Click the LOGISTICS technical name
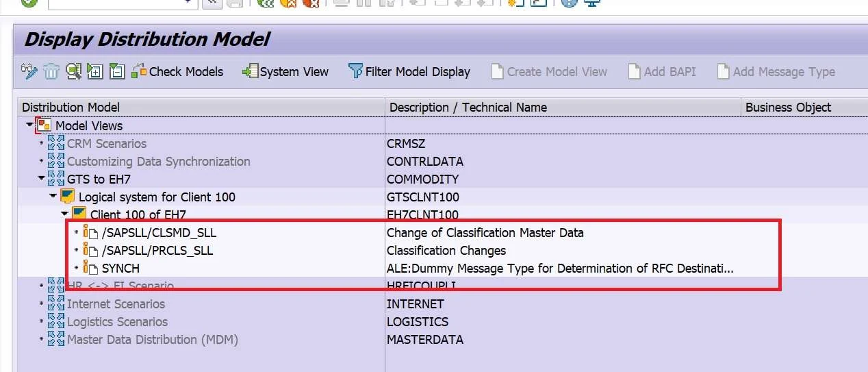The width and height of the screenshot is (868, 372). pyautogui.click(x=418, y=321)
